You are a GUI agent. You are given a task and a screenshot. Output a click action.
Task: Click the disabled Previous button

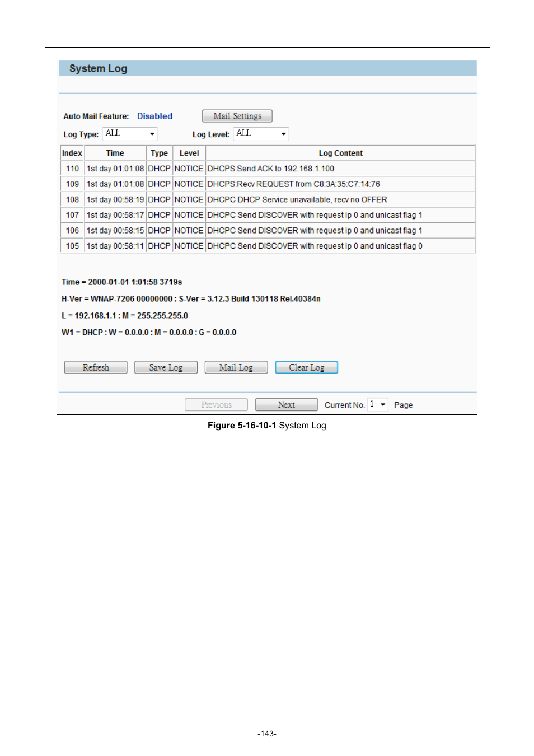(216, 405)
